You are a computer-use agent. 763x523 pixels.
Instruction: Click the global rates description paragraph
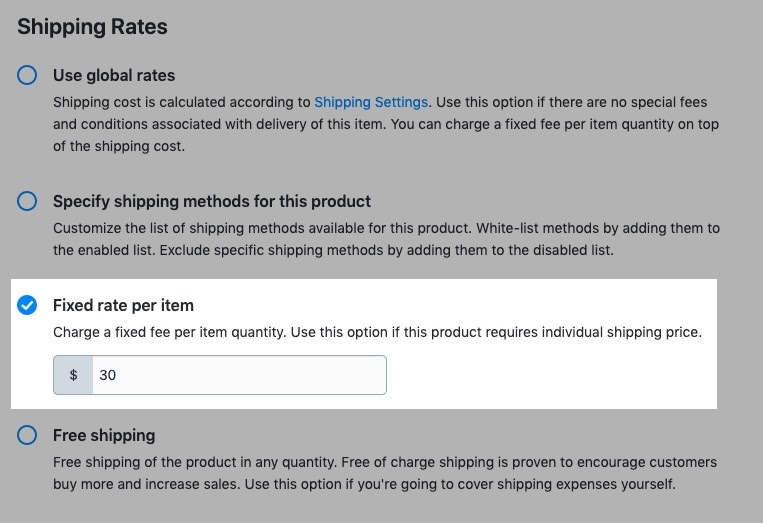[385, 124]
